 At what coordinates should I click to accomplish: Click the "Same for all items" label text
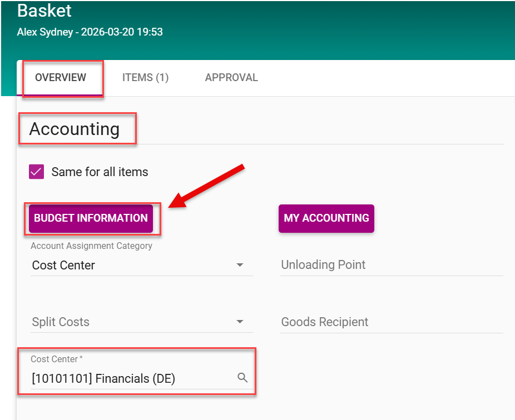click(100, 172)
